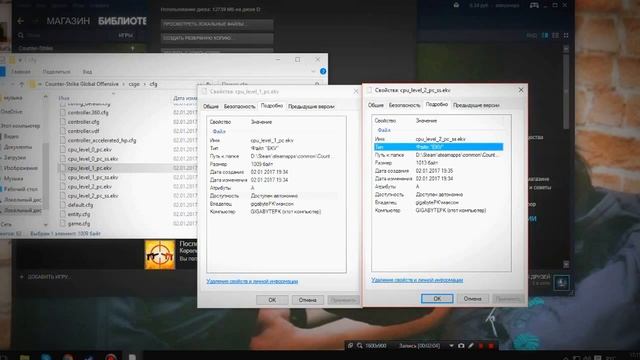Select file entity.cfg in Explorer
This screenshot has width=640, height=360.
pyautogui.click(x=79, y=214)
